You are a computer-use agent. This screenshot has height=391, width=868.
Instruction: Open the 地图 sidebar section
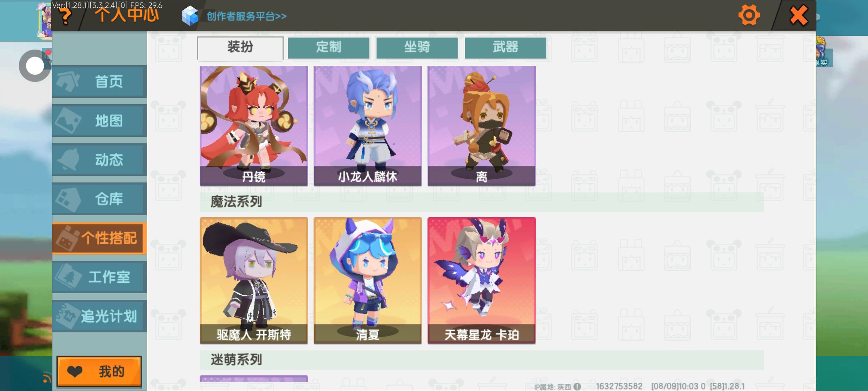99,121
